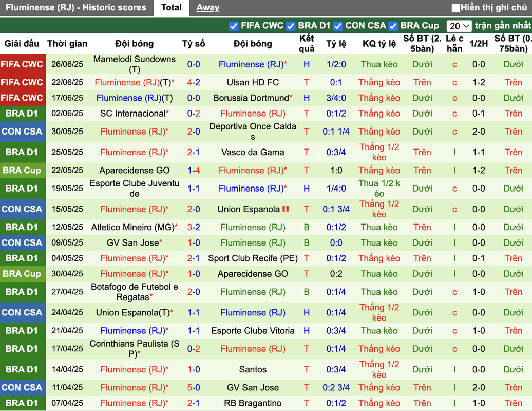The width and height of the screenshot is (532, 411).
Task: Click the Fluminense (RJ) - Historic scores title
Action: click(x=75, y=8)
